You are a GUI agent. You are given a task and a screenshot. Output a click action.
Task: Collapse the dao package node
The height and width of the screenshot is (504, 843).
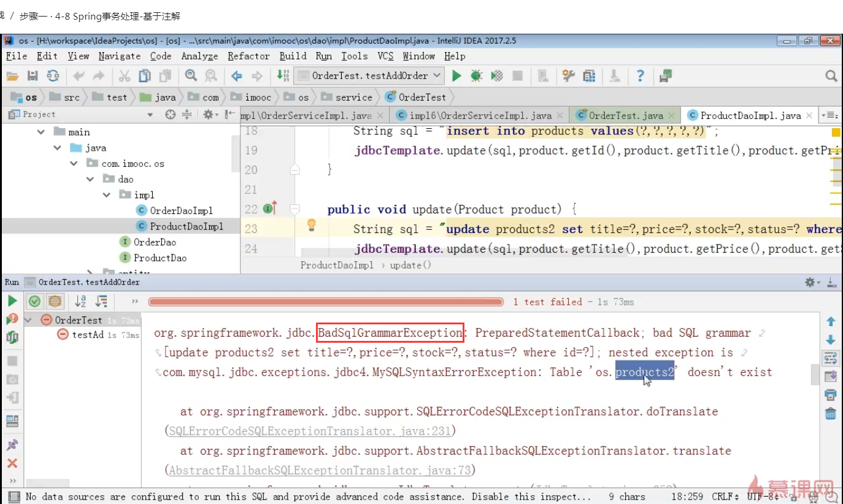click(91, 179)
